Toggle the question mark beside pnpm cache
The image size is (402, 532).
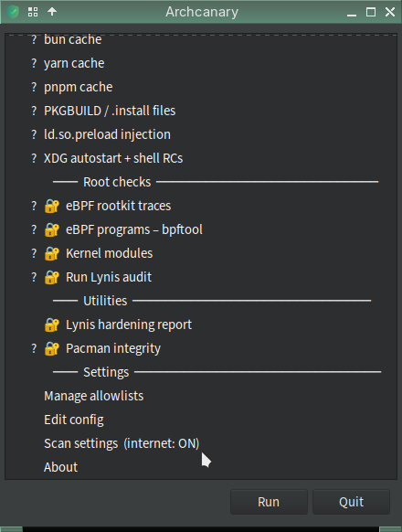[x=34, y=87]
